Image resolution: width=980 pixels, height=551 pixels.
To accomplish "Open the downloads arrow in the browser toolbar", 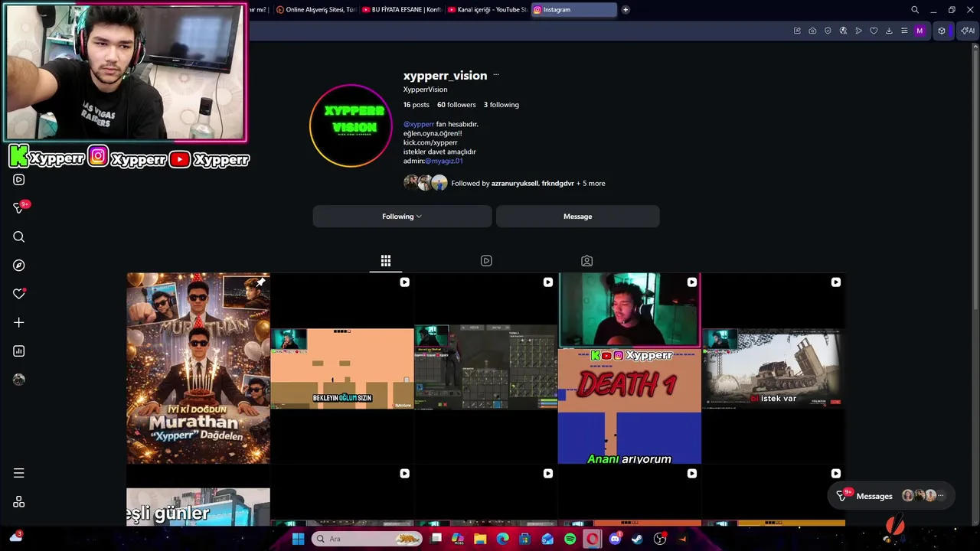I will tap(889, 31).
